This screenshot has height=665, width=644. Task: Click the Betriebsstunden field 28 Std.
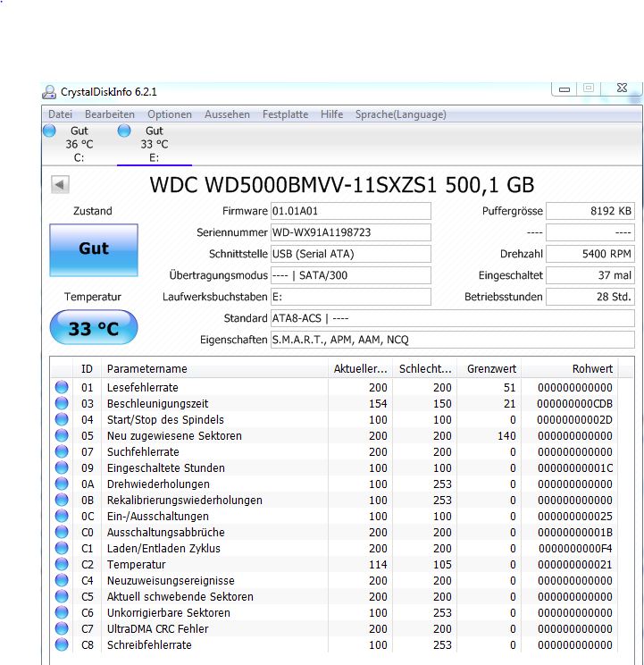[590, 297]
